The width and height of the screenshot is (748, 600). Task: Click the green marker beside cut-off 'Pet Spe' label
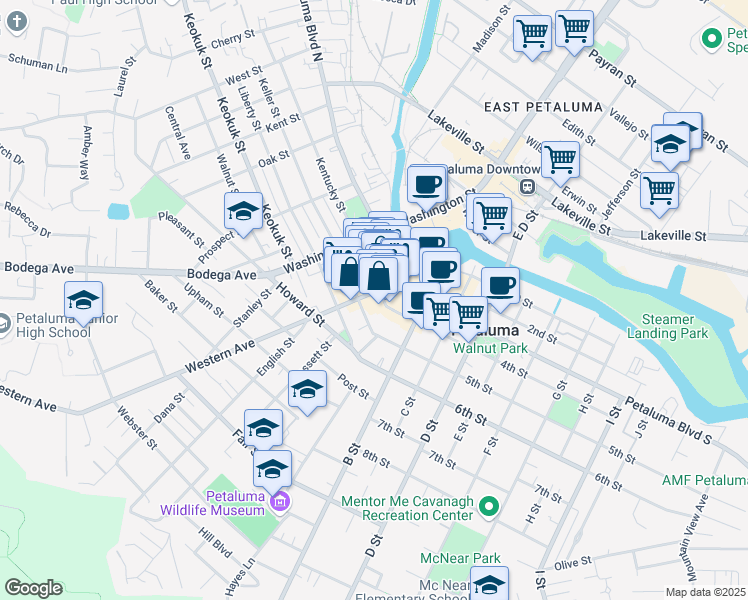[x=712, y=39]
